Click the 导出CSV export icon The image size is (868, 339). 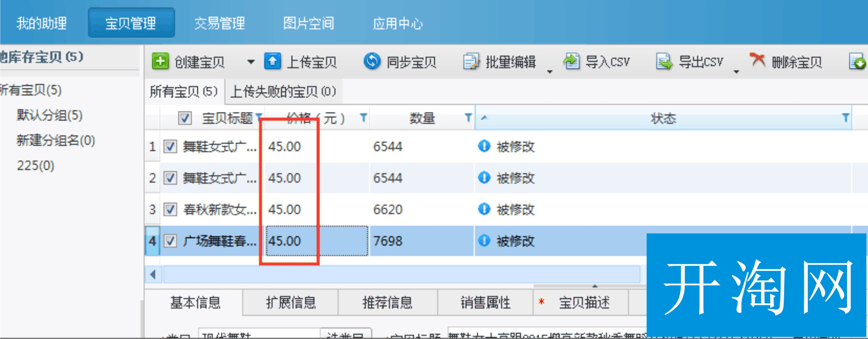[x=664, y=61]
